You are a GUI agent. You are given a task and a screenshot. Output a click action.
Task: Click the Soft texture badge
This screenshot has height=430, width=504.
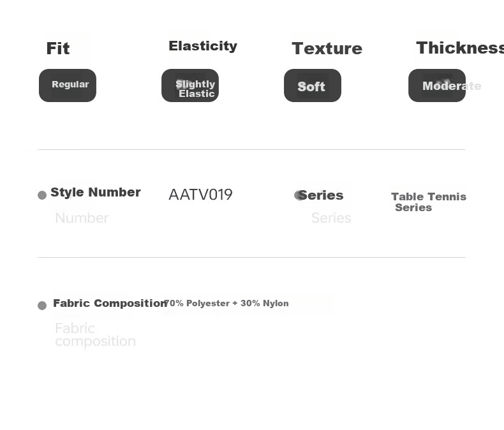[x=313, y=85]
